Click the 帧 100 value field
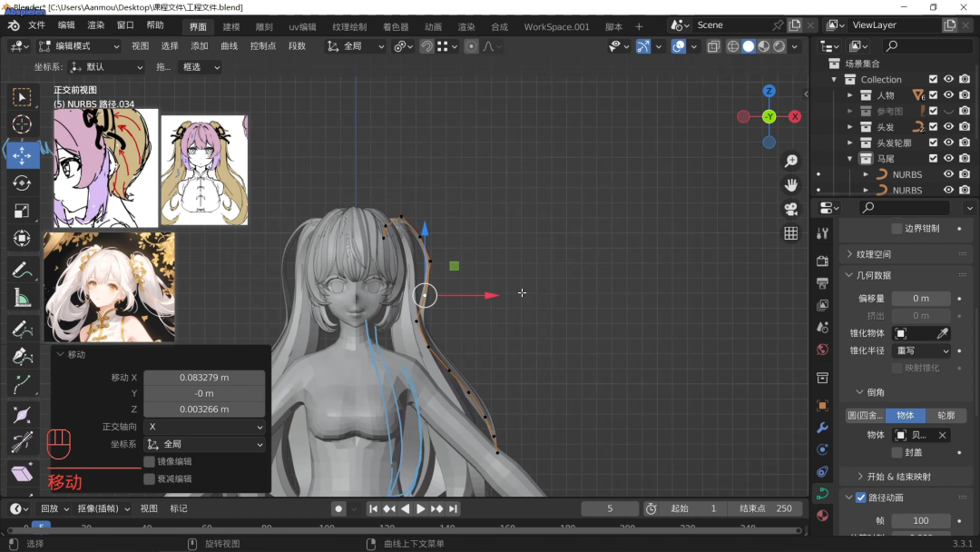 click(921, 521)
